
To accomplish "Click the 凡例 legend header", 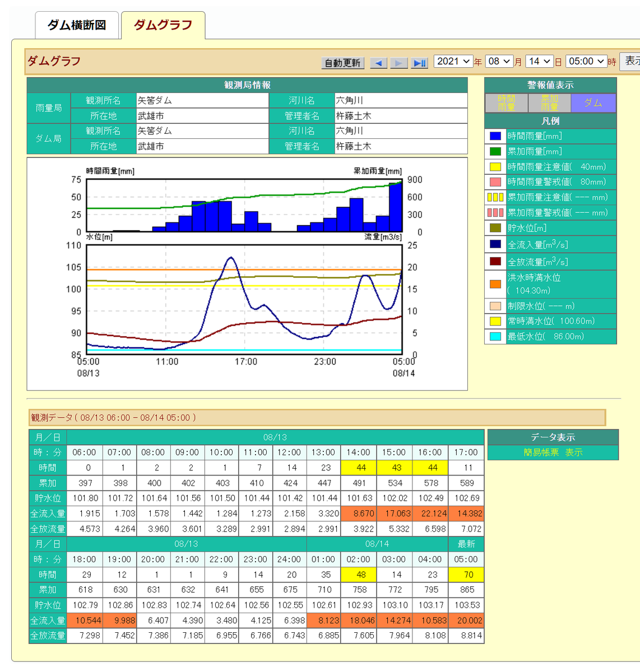I will click(550, 121).
